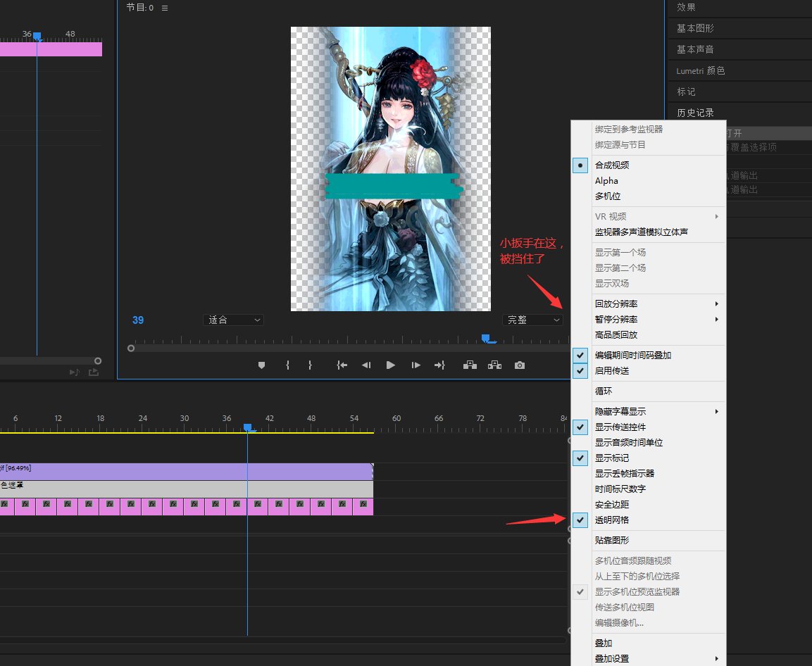Play the sequence in Program monitor
812x666 pixels.
391,365
